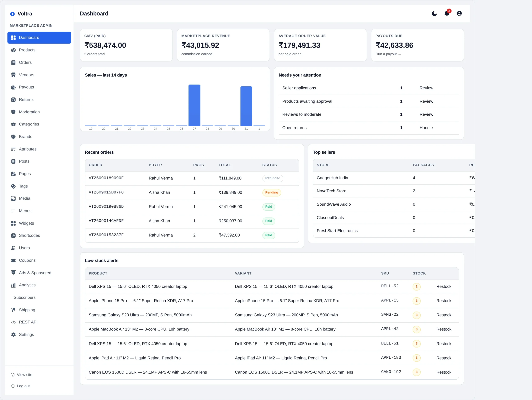Click order VT26090190B86D

click(106, 206)
